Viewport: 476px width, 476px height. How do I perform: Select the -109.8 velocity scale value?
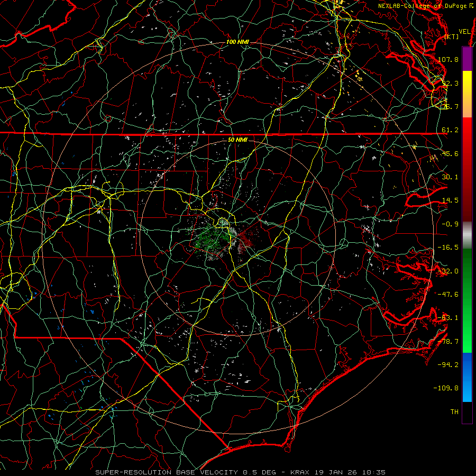[446, 388]
